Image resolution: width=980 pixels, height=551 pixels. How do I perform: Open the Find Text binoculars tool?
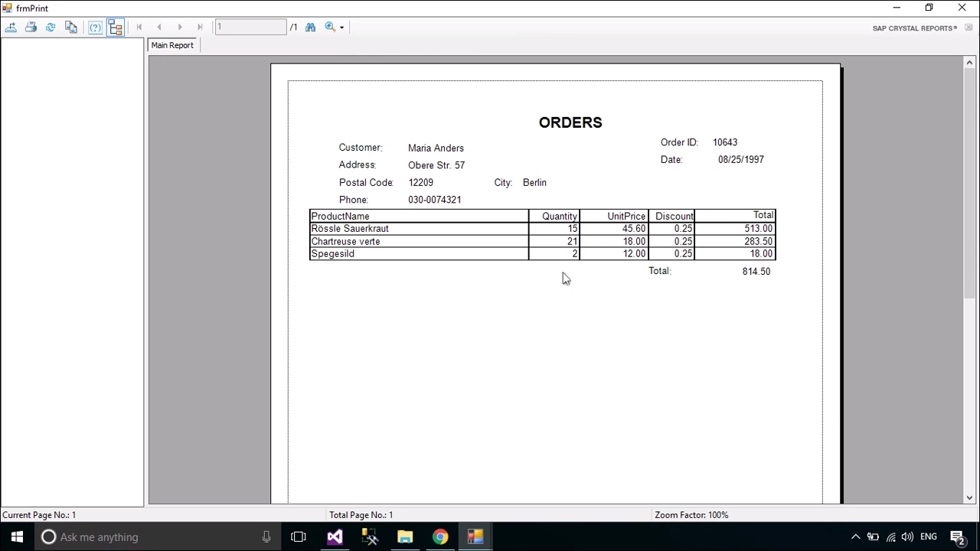(x=310, y=28)
